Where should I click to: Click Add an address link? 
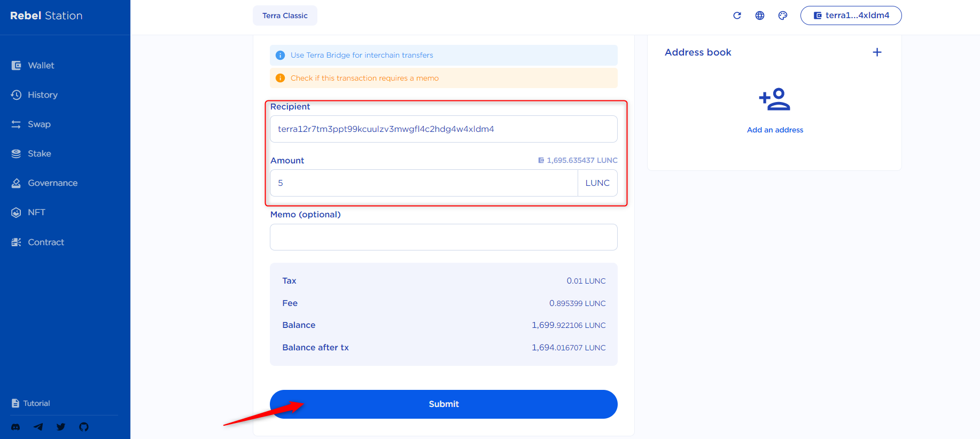[x=775, y=130]
